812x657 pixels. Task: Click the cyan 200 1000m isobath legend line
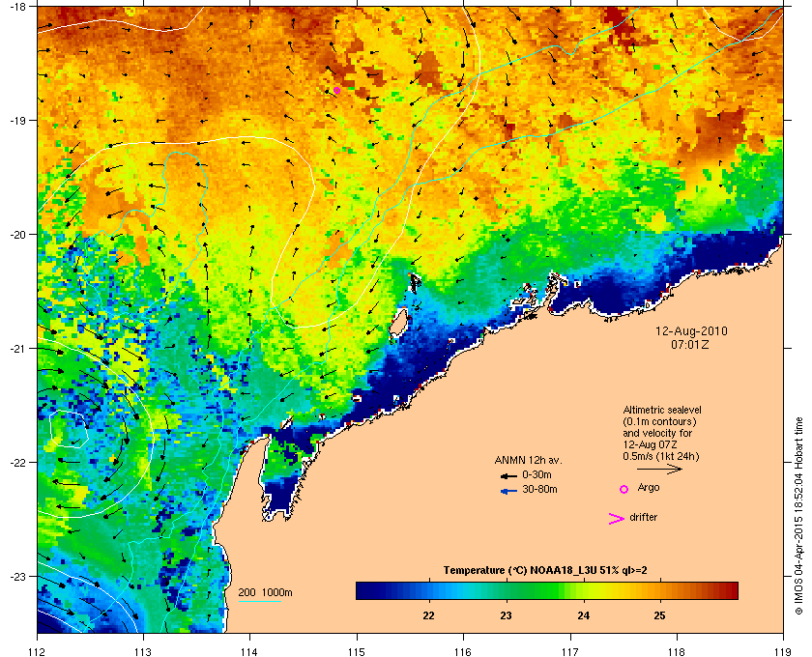tap(260, 602)
